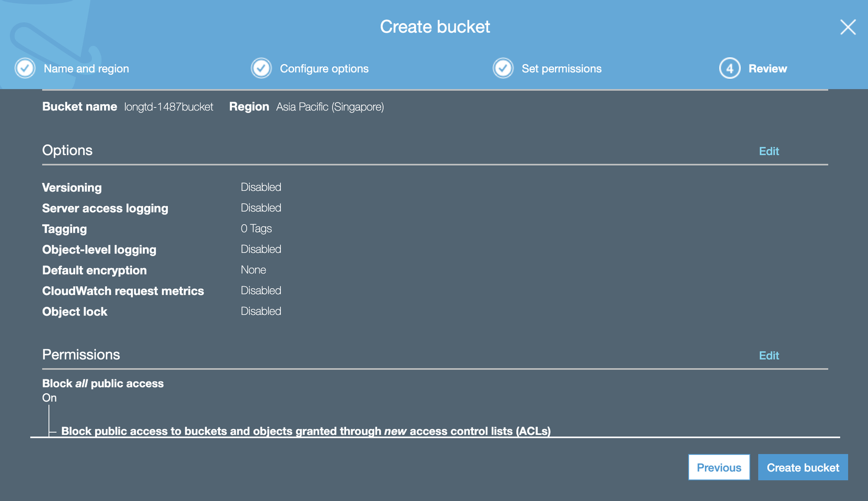Go to the Name and region step
The height and width of the screenshot is (501, 868).
tap(86, 69)
